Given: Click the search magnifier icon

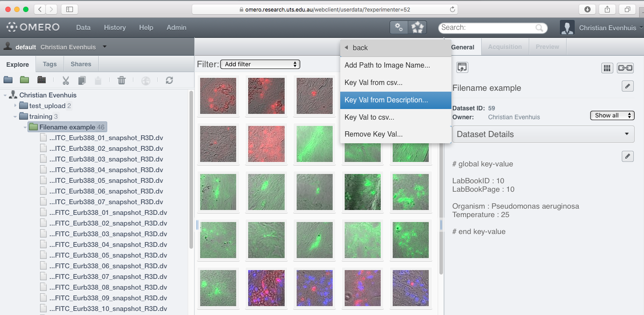Looking at the screenshot, I should (539, 28).
